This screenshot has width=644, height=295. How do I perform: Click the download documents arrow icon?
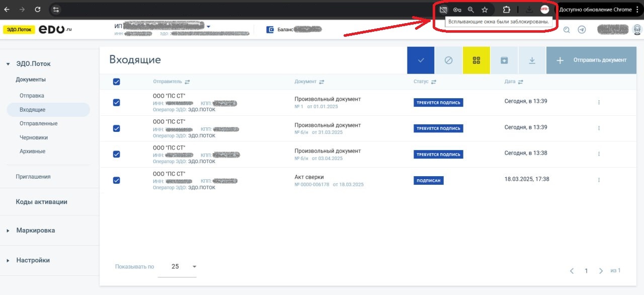(532, 60)
